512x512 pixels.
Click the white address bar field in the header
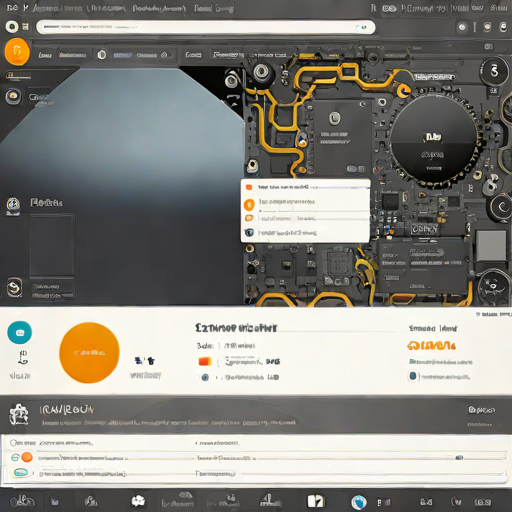click(206, 27)
